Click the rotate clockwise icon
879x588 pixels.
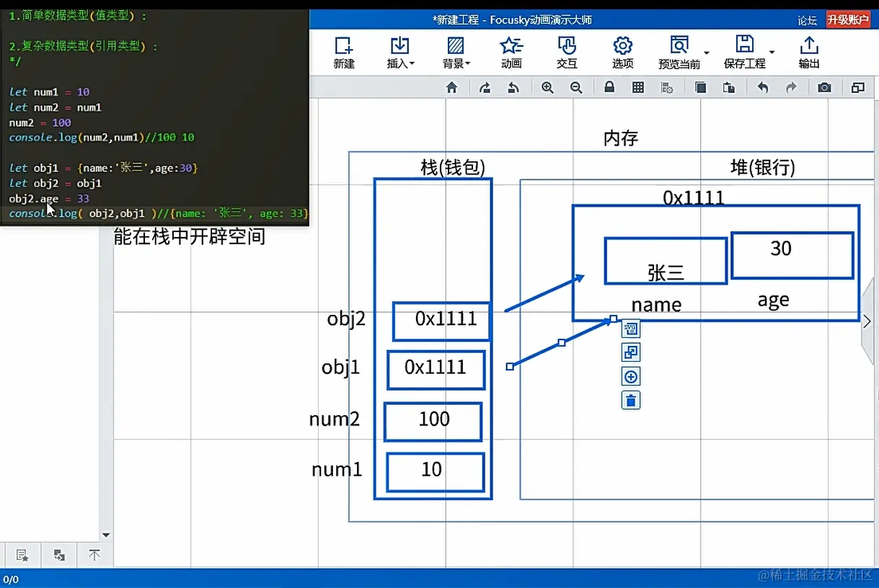click(x=485, y=88)
